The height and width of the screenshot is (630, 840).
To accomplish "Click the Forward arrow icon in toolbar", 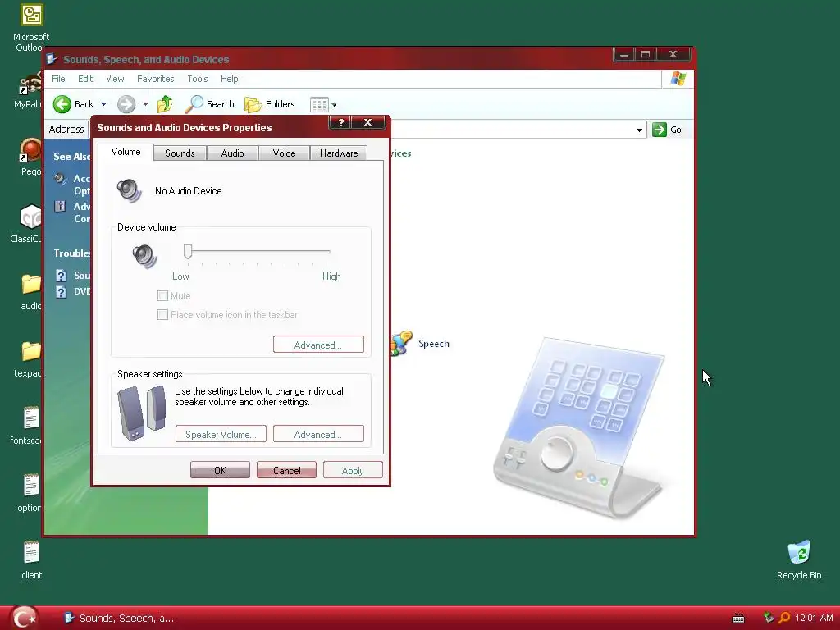I will (x=126, y=104).
